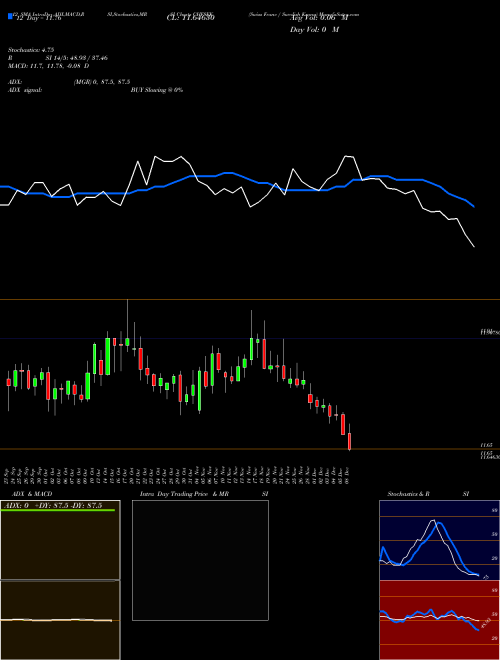
Task: Click the 11.65 price axis label
Action: [x=485, y=445]
